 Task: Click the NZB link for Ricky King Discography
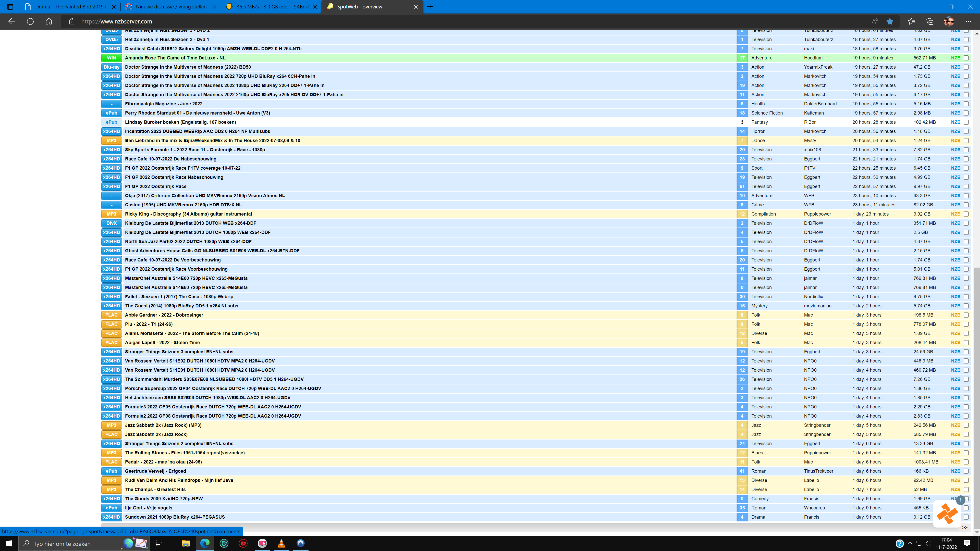(956, 214)
